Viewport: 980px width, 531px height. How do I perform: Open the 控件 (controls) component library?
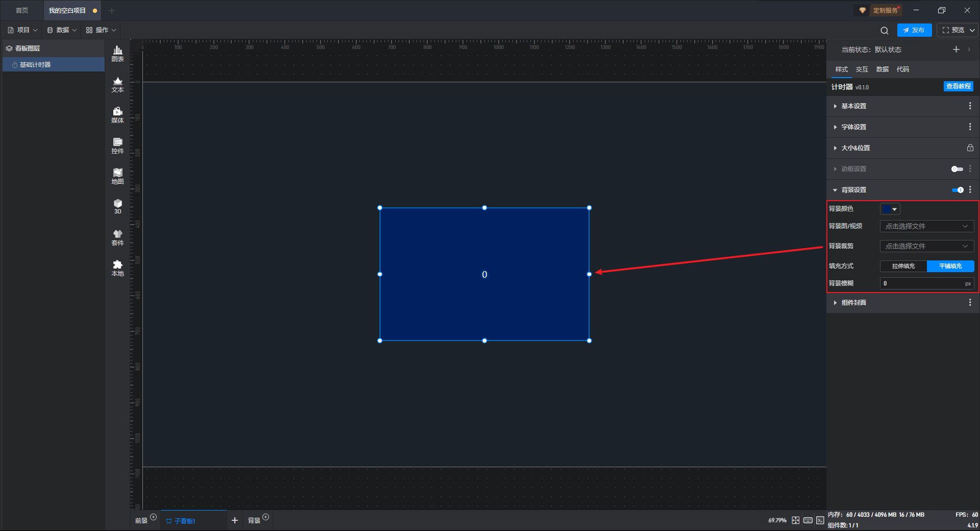(117, 146)
